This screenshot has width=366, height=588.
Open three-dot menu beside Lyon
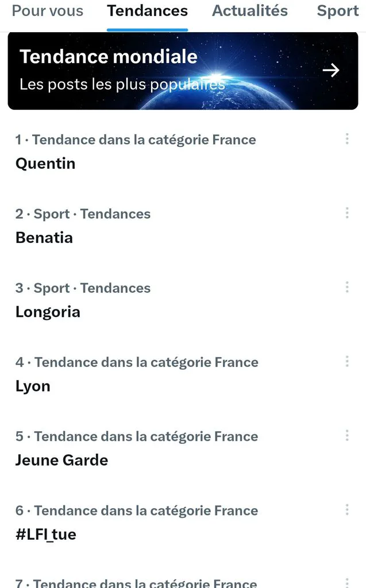tap(347, 362)
